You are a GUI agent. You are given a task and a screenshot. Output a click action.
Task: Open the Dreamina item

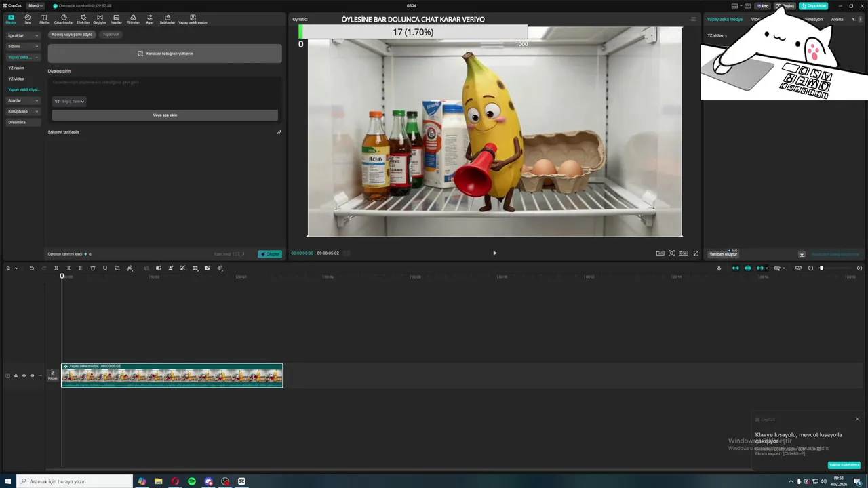23,122
